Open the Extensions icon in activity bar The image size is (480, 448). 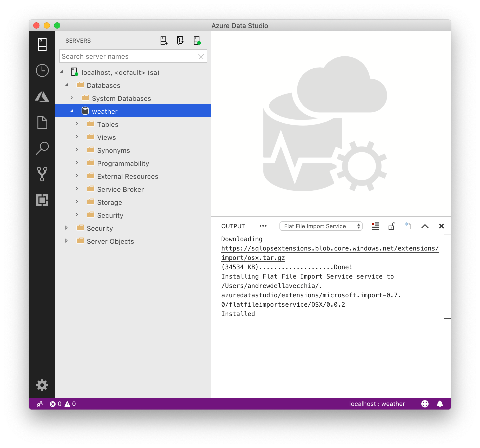click(x=42, y=200)
